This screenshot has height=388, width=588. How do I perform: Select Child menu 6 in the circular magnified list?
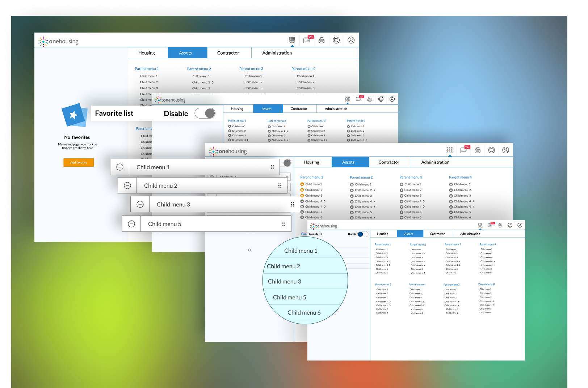click(304, 312)
